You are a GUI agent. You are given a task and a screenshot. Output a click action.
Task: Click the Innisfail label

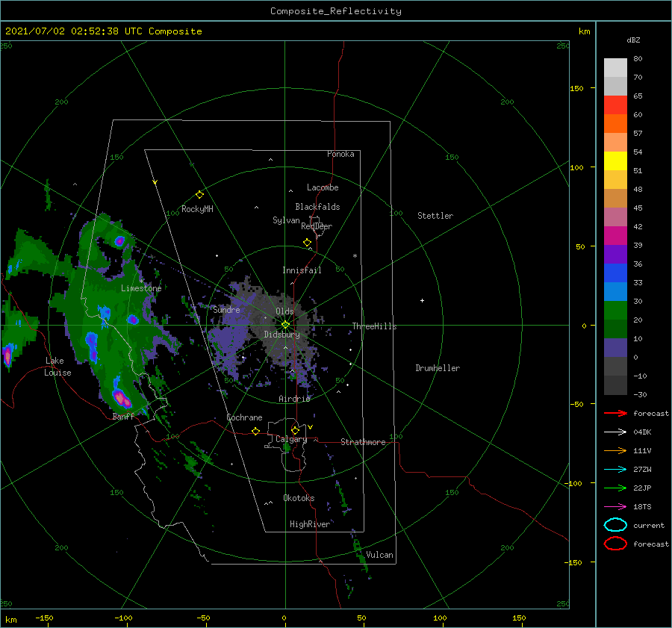[x=302, y=270]
